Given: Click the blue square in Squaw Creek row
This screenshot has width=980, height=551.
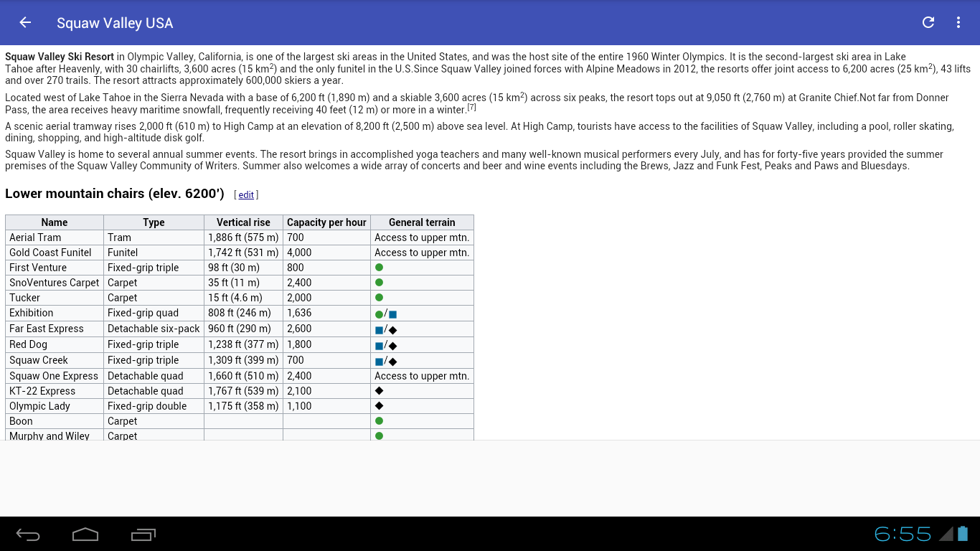Looking at the screenshot, I should point(379,362).
